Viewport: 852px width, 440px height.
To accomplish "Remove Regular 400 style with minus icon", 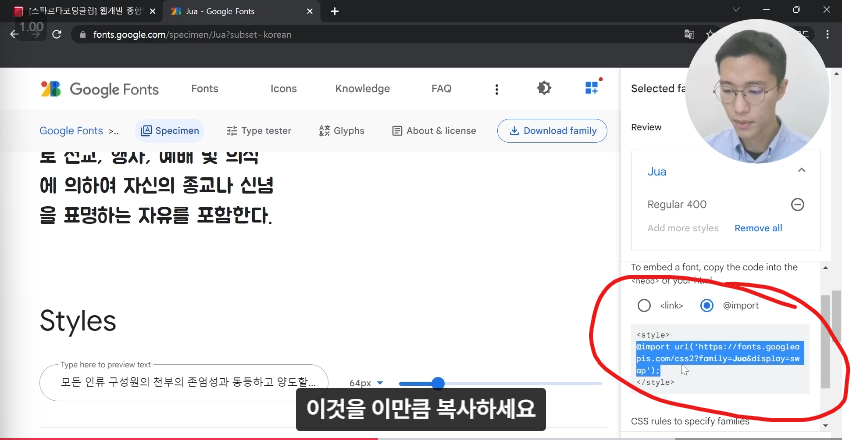I will point(797,205).
